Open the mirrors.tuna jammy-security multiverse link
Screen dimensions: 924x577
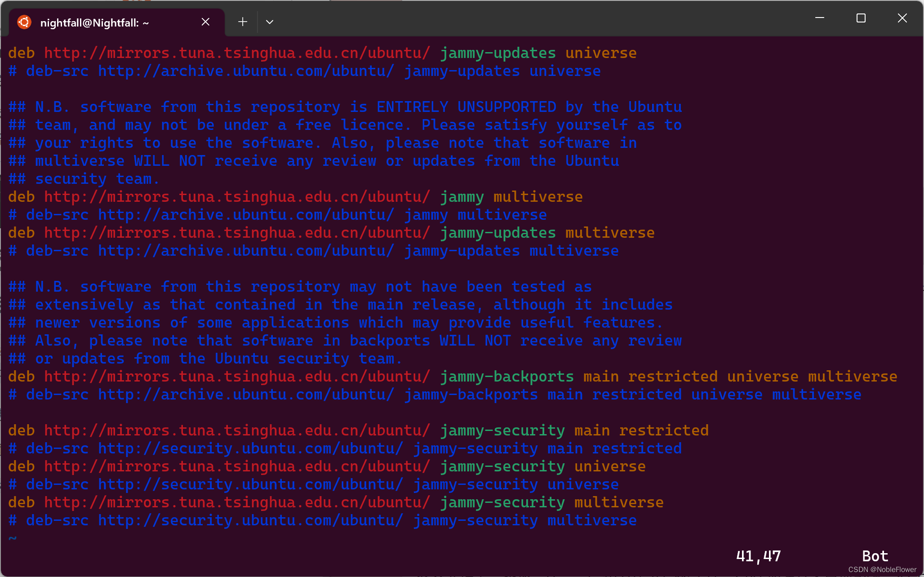click(237, 502)
